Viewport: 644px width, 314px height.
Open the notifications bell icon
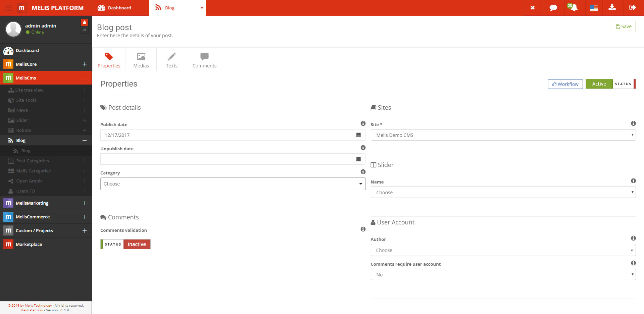[x=574, y=8]
